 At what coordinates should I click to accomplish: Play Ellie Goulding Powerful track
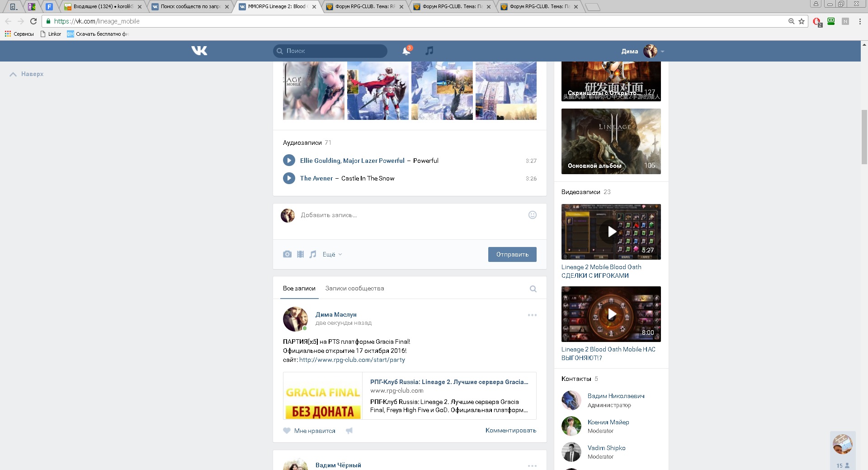tap(289, 161)
